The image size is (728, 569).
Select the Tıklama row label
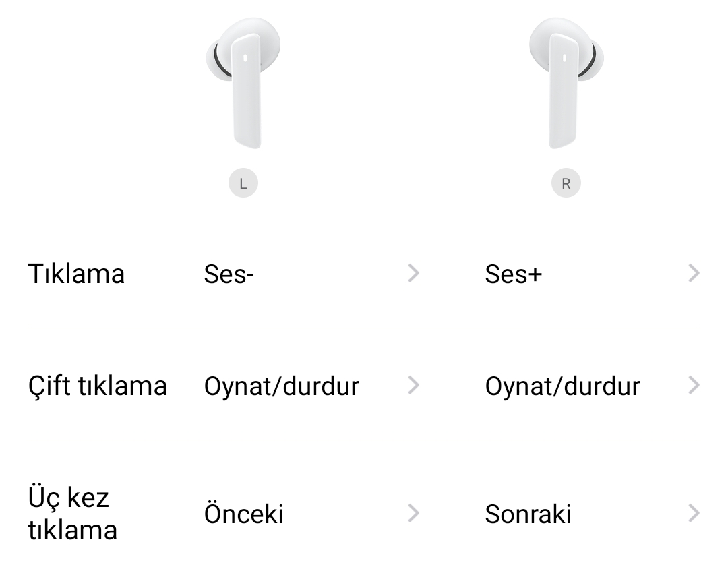tap(76, 274)
